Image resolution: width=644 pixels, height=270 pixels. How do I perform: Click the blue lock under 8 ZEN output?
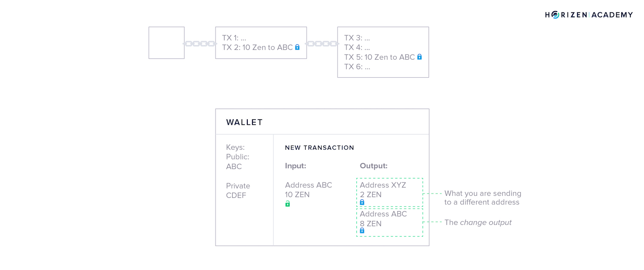pyautogui.click(x=362, y=231)
